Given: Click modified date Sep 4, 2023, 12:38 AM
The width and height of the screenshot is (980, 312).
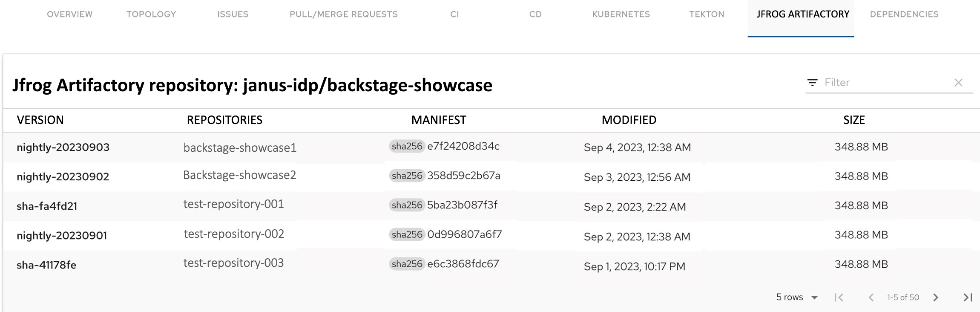Looking at the screenshot, I should click(637, 147).
